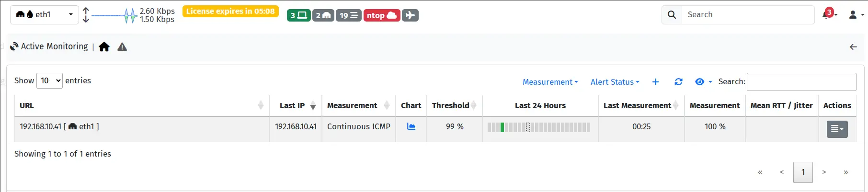This screenshot has width=868, height=192.
Task: Add a new measurement with plus icon
Action: [655, 82]
